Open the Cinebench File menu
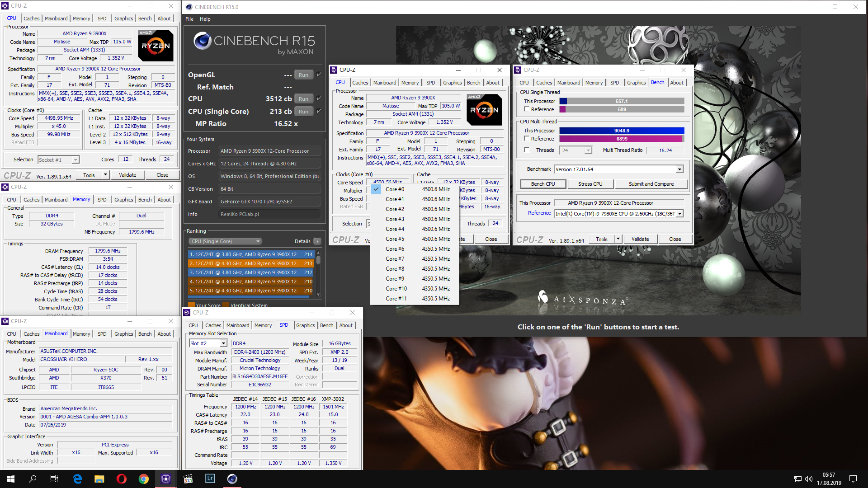The height and width of the screenshot is (488, 868). (189, 19)
